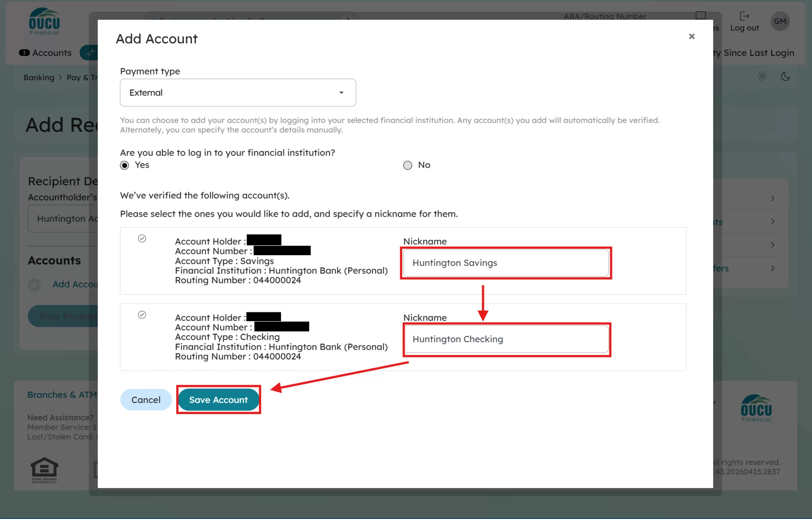Screen dimensions: 812x519
Task: Click 'Account Type : Checking' text
Action: click(x=227, y=337)
